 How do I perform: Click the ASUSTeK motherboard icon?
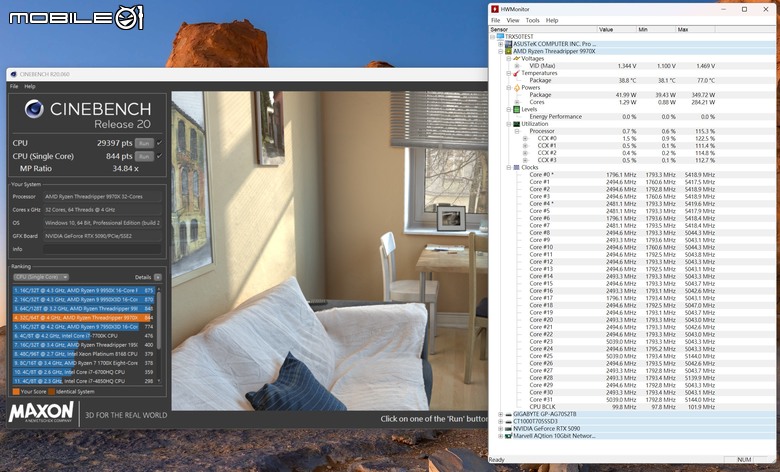point(508,44)
